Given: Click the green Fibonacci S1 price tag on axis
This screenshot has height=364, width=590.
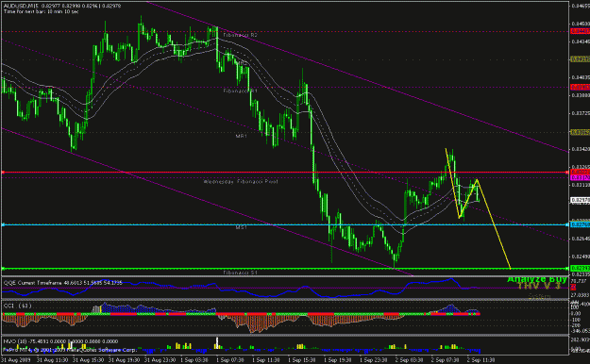Looking at the screenshot, I should pos(580,268).
